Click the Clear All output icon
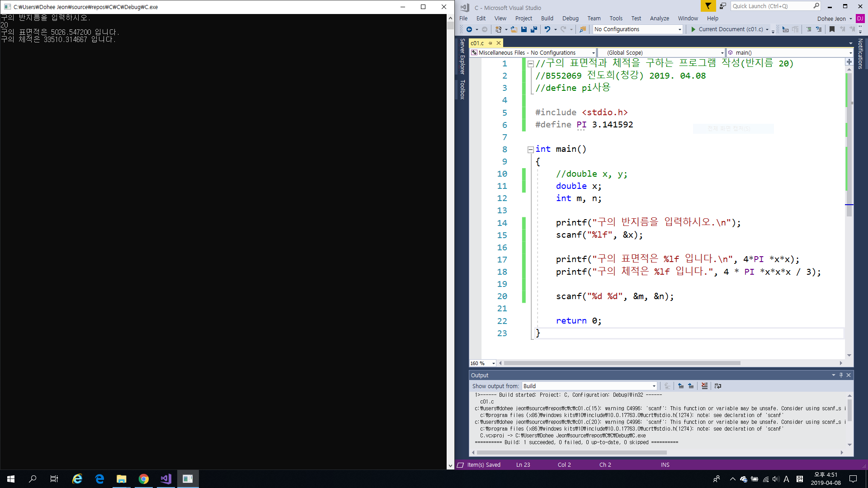Image resolution: width=868 pixels, height=488 pixels. [704, 386]
